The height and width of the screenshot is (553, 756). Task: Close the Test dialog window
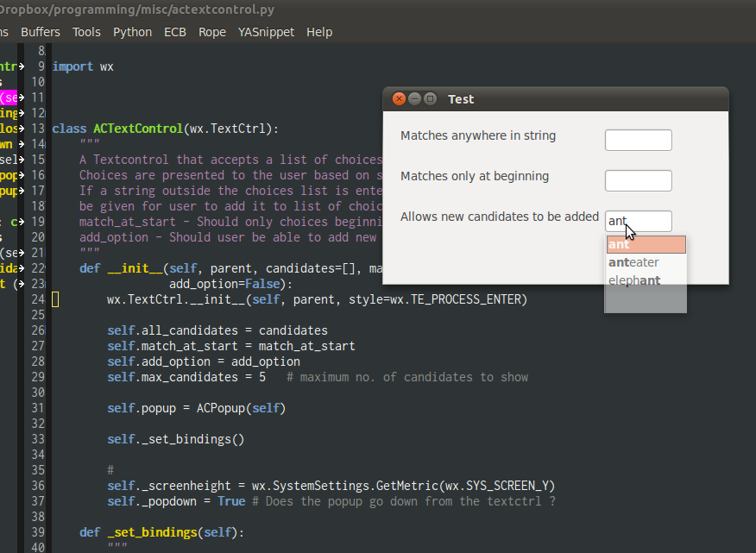(399, 99)
